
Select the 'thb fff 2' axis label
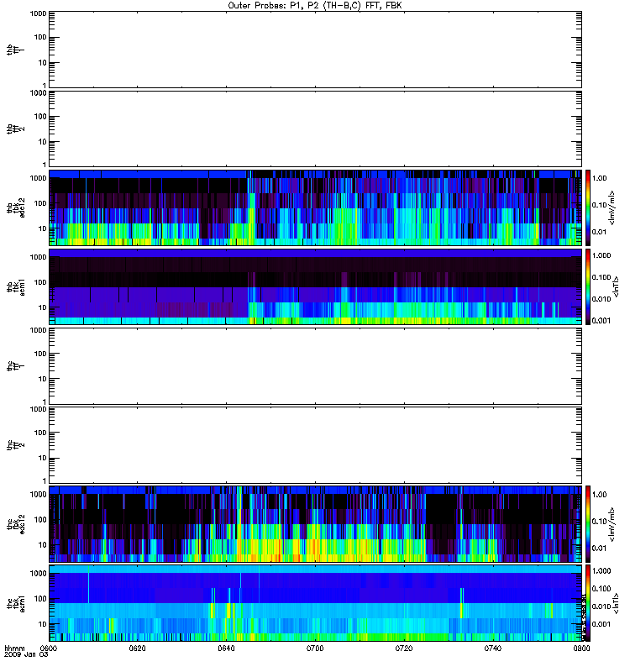point(15,129)
